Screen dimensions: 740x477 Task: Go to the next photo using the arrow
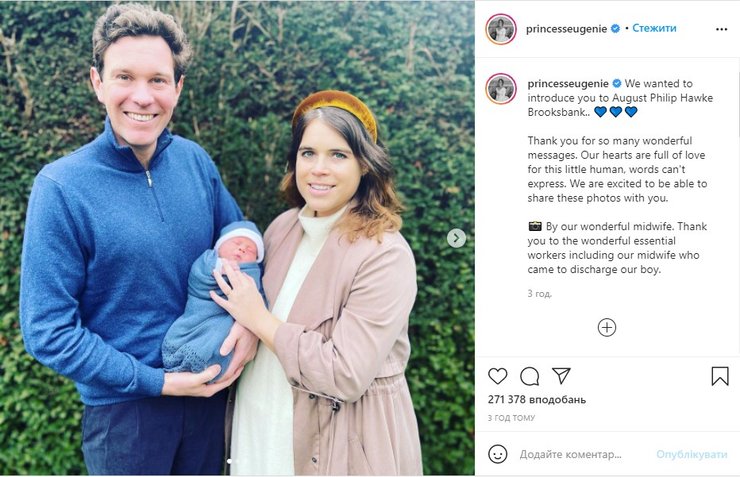point(456,238)
